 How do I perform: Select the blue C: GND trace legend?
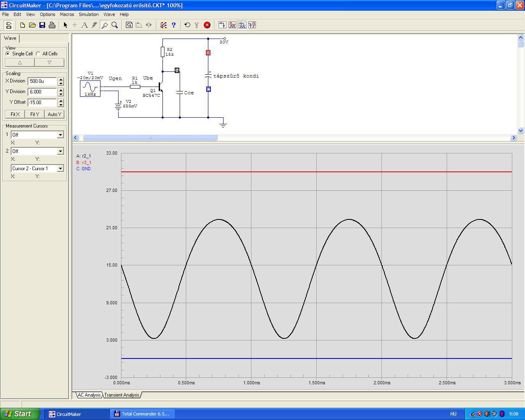click(x=84, y=169)
